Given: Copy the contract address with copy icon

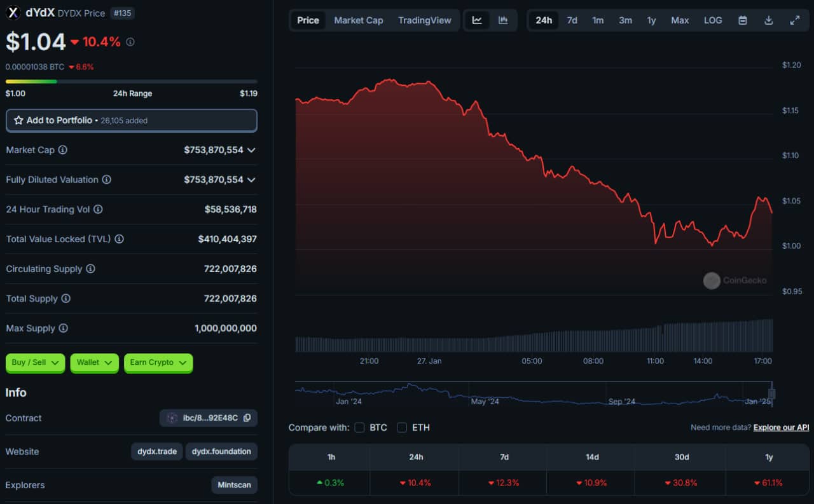Looking at the screenshot, I should (247, 418).
